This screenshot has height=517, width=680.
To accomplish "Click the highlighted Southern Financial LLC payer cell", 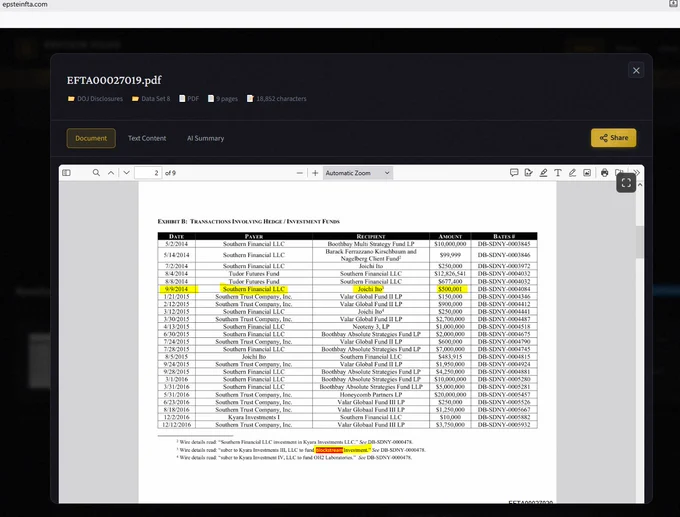I will pyautogui.click(x=254, y=289).
